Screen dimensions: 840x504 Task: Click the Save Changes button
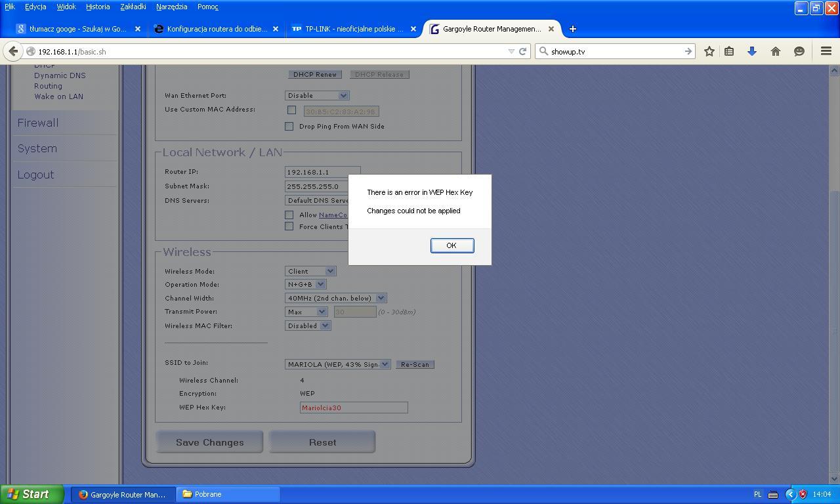click(209, 442)
